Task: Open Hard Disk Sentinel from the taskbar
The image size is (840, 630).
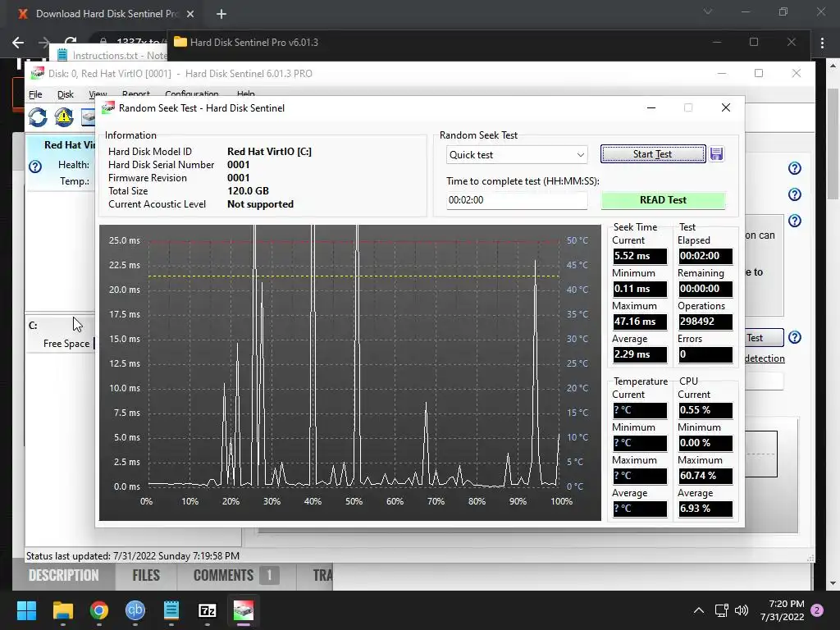Action: 243,610
